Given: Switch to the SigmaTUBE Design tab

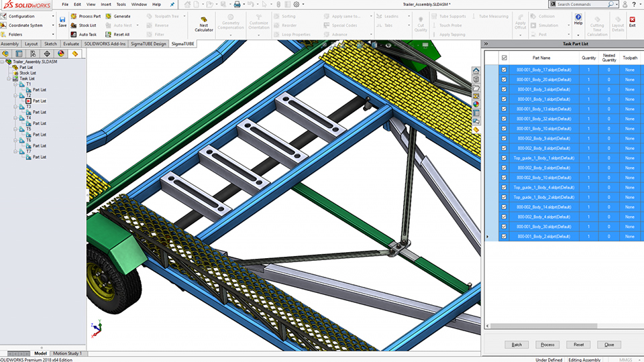Looking at the screenshot, I should tap(148, 44).
